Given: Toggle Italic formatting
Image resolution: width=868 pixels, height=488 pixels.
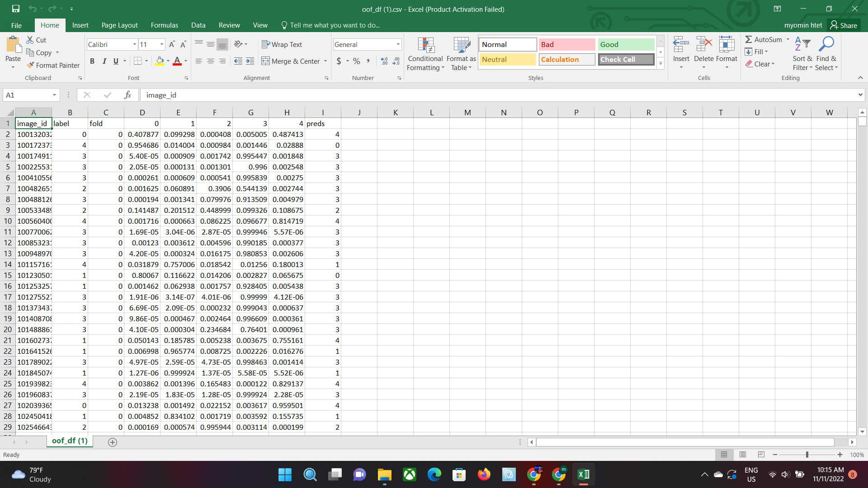Looking at the screenshot, I should point(104,61).
